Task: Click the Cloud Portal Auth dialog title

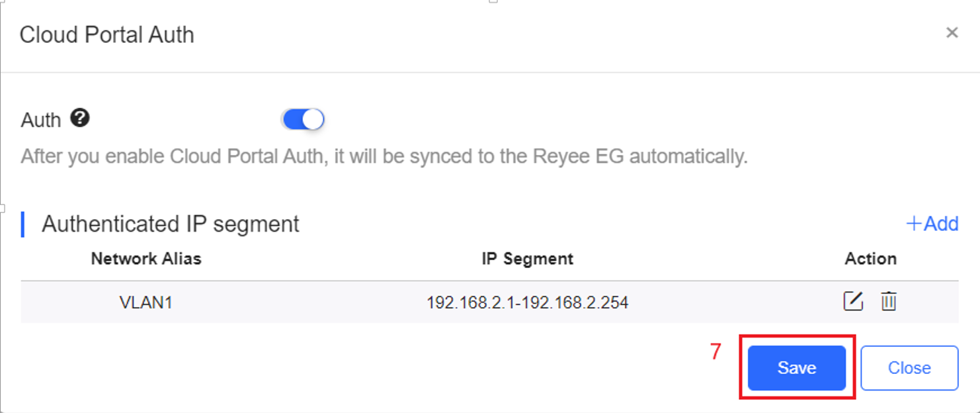Action: (107, 34)
